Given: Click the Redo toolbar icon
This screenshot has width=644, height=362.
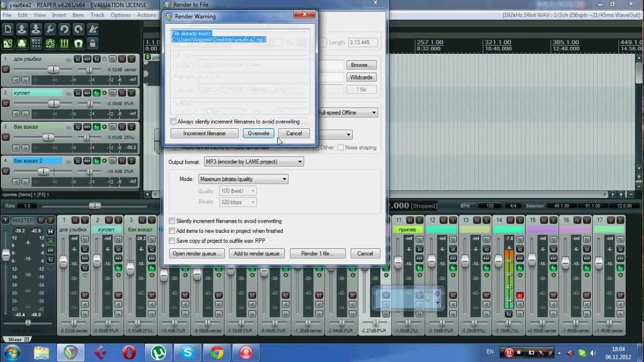Looking at the screenshot, I should point(78,30).
